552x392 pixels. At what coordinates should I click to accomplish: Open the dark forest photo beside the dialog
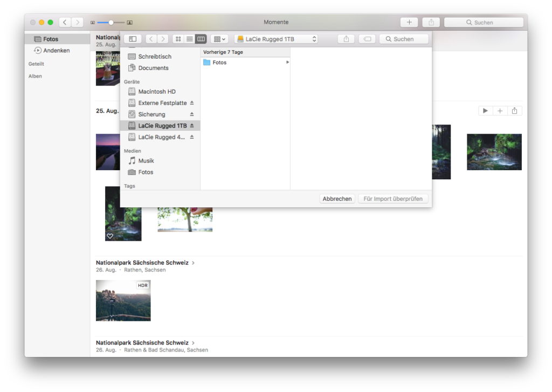pyautogui.click(x=441, y=152)
